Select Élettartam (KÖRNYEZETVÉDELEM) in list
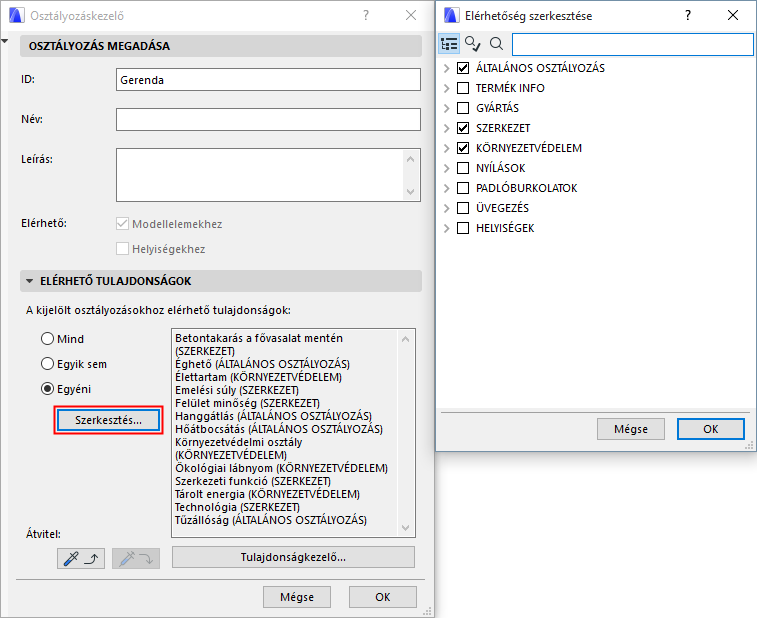 tap(258, 377)
